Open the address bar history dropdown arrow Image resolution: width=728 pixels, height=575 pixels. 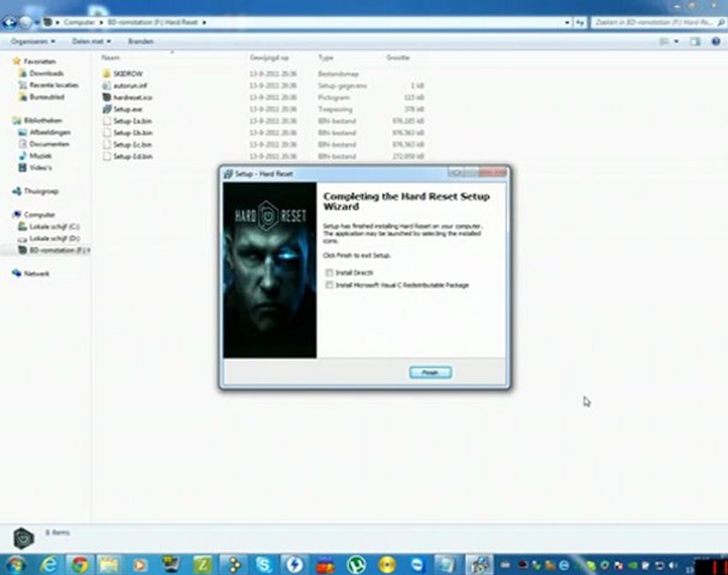567,22
